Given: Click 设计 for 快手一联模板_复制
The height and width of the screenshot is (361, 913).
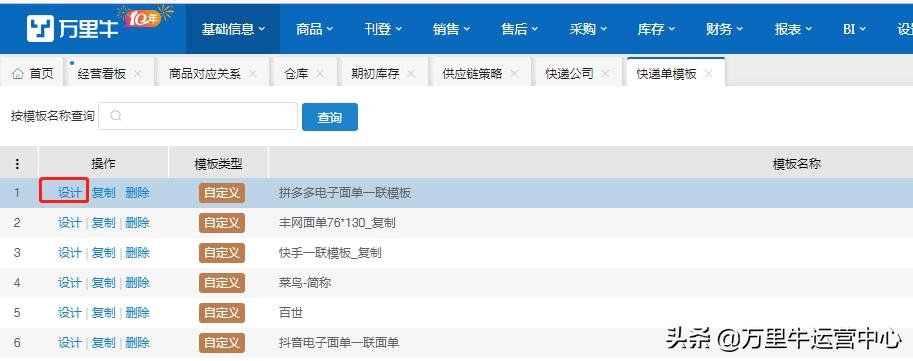Looking at the screenshot, I should tap(69, 253).
